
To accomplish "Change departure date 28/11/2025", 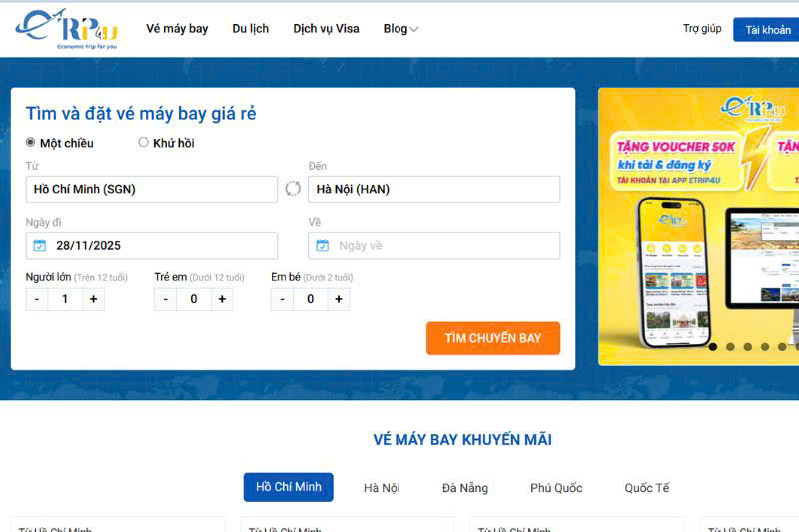I will 152,245.
